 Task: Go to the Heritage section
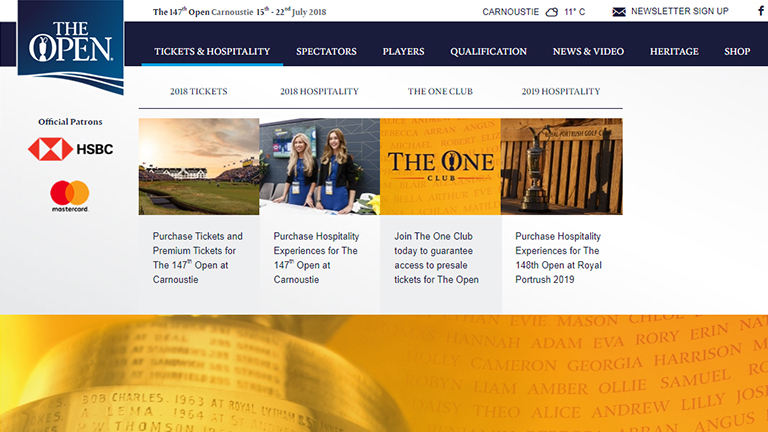(x=674, y=51)
